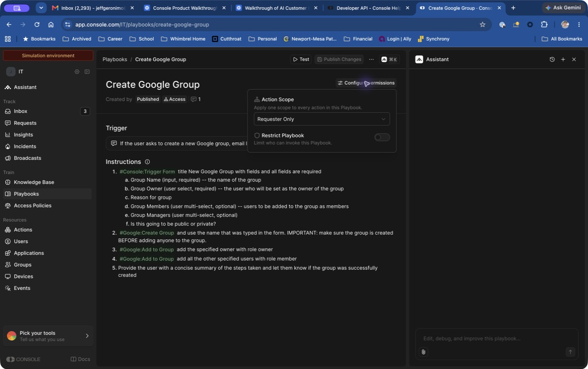Click the Published status badge
This screenshot has height=369, width=588.
click(148, 99)
